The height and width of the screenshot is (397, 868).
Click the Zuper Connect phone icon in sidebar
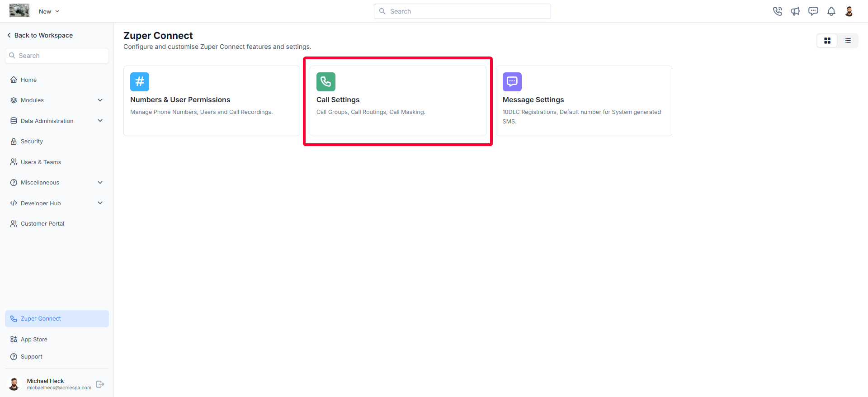(x=14, y=319)
